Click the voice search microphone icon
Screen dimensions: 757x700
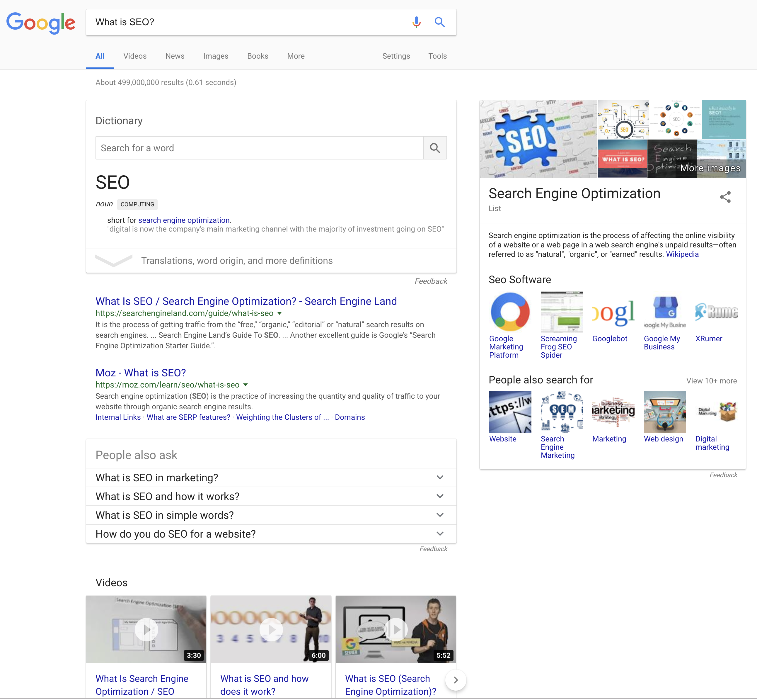point(416,22)
